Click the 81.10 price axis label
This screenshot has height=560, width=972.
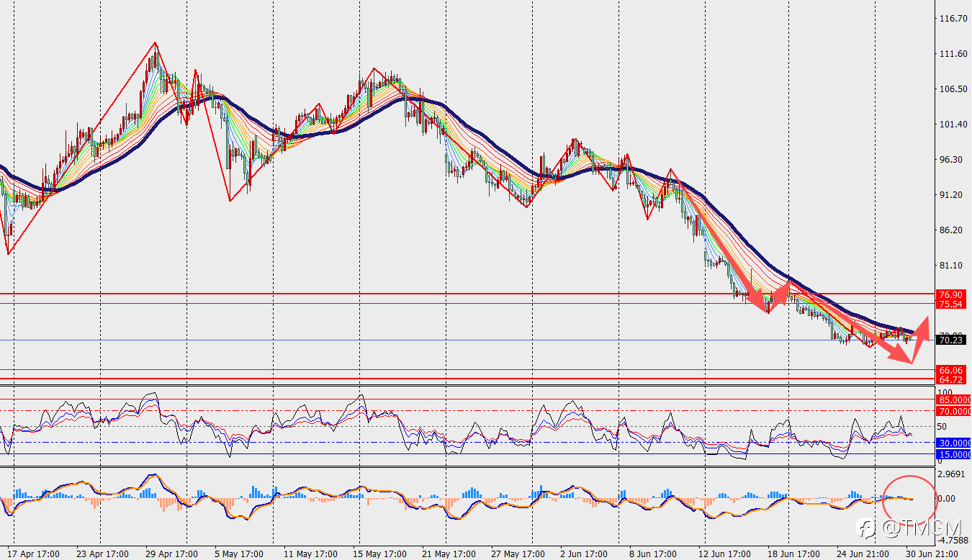(x=952, y=266)
